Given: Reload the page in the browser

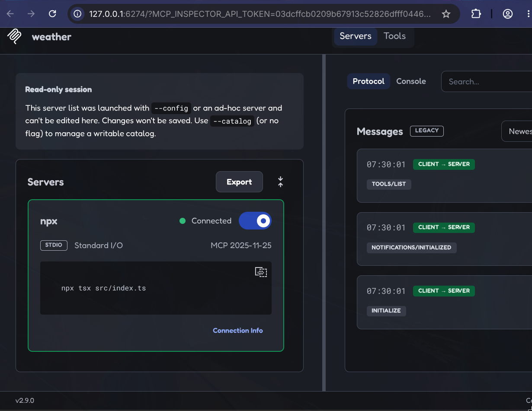Looking at the screenshot, I should [x=52, y=14].
